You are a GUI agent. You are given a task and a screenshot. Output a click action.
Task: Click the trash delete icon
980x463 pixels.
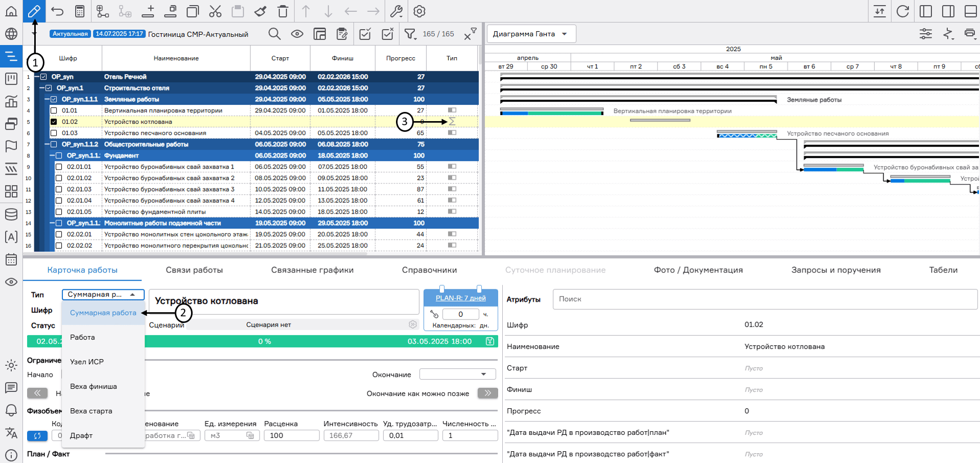tap(283, 11)
